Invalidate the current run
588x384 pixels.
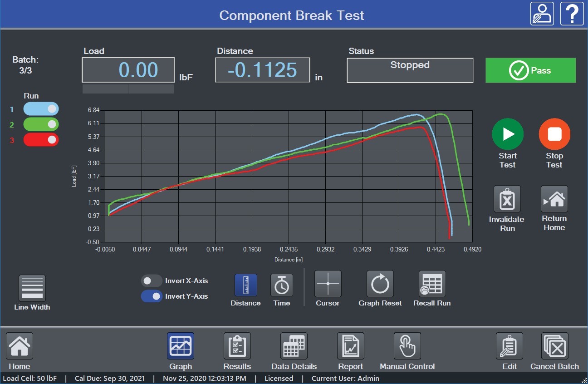pyautogui.click(x=507, y=199)
